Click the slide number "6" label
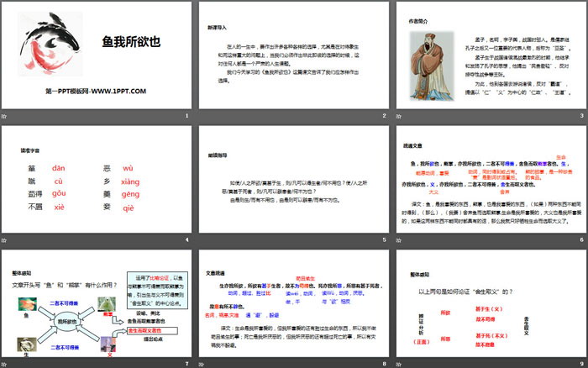 pos(582,239)
